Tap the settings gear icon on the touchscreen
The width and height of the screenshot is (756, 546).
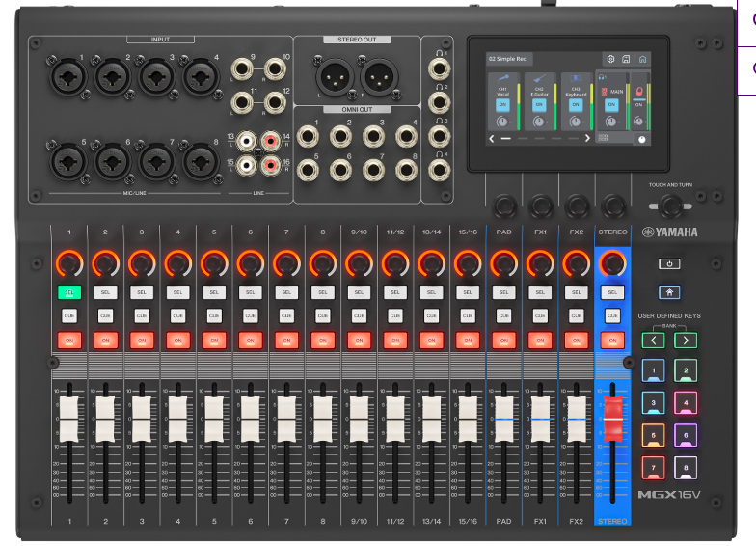(x=609, y=59)
